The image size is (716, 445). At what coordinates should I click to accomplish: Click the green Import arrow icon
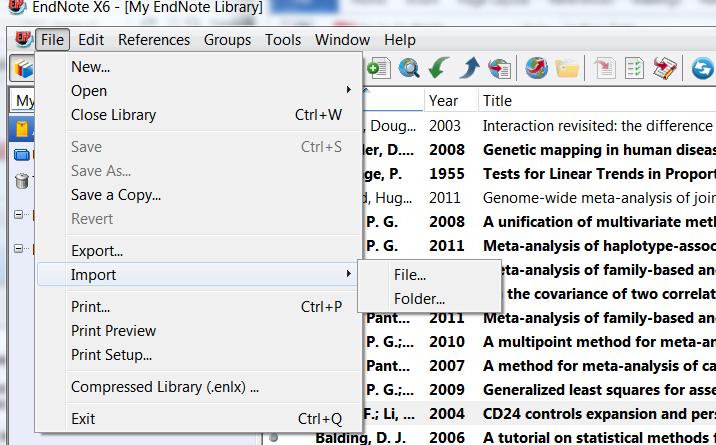pos(439,69)
